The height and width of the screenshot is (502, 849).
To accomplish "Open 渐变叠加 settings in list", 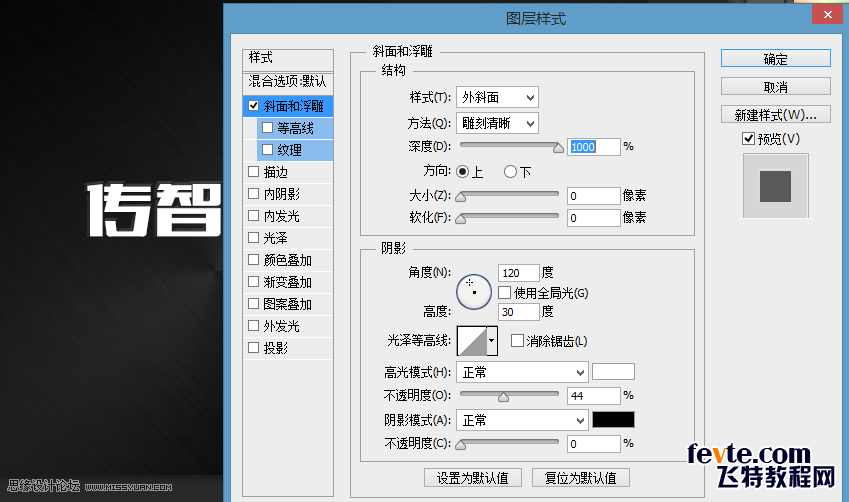I will (x=288, y=282).
